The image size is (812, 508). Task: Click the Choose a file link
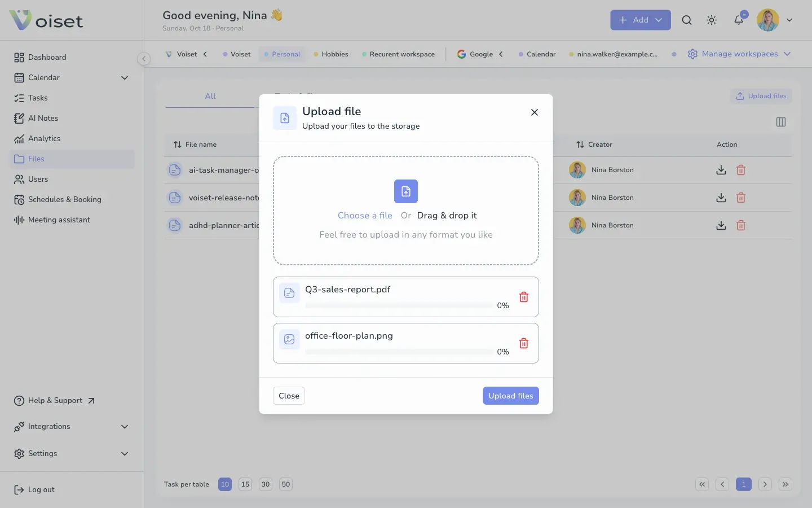365,216
